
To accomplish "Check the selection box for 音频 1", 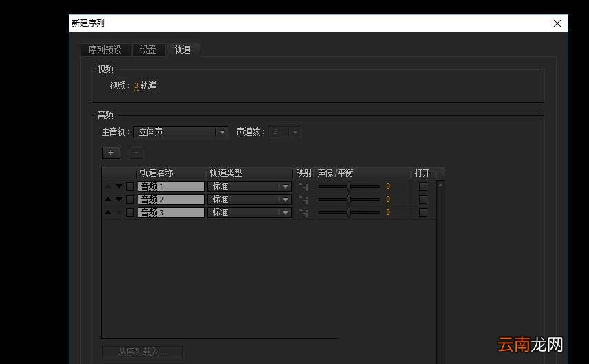I will [x=130, y=186].
